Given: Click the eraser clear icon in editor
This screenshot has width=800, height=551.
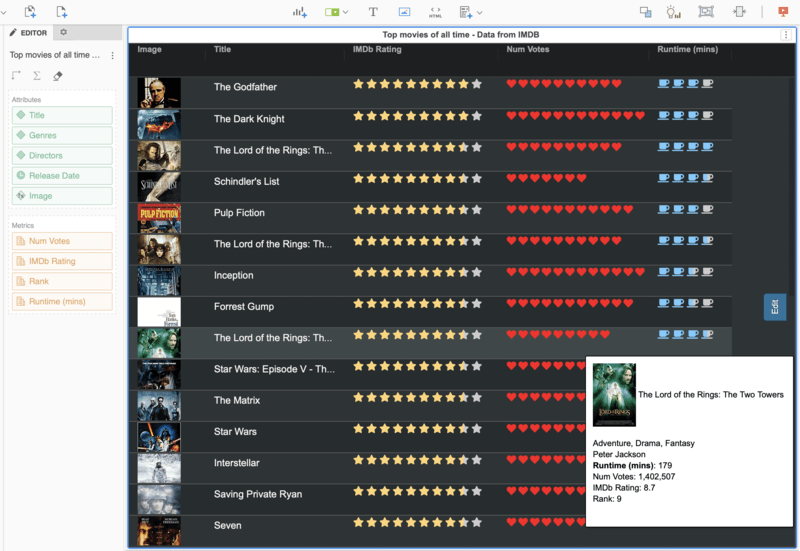Looking at the screenshot, I should tap(57, 76).
